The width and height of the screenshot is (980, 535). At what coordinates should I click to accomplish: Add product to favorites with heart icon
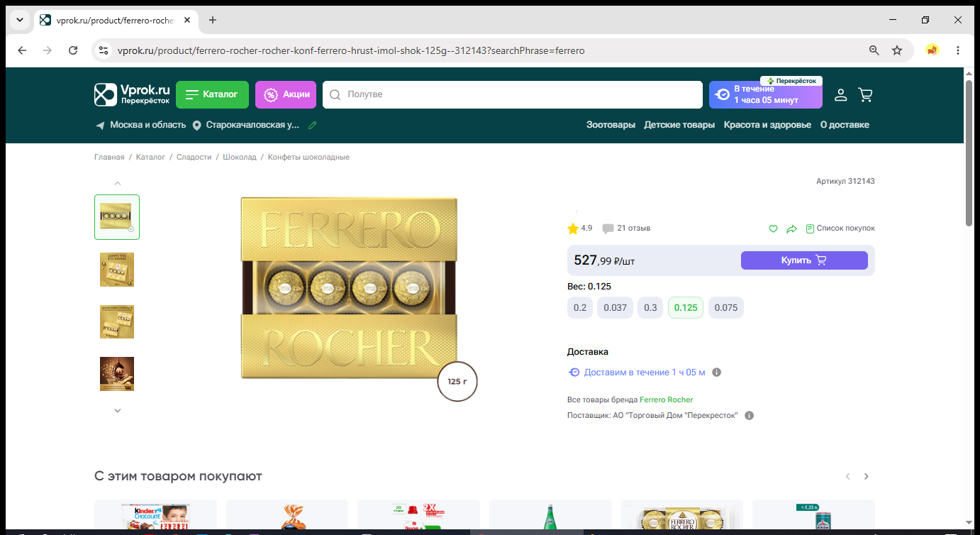774,228
